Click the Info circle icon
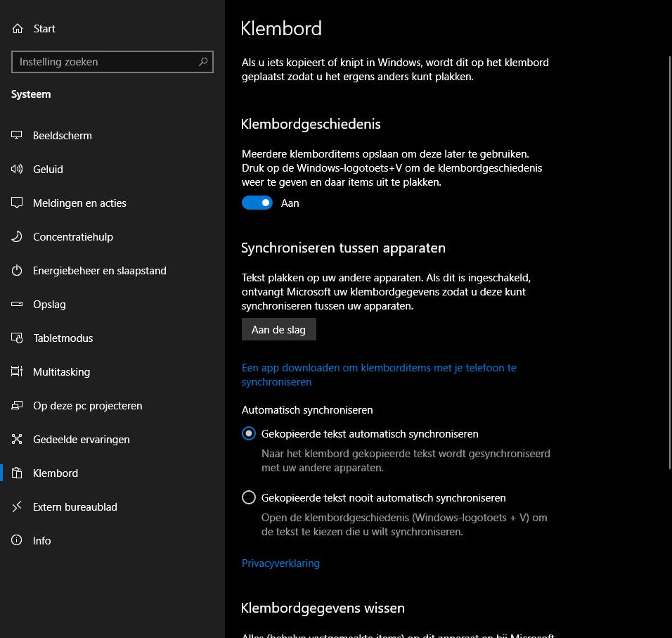 [x=18, y=541]
